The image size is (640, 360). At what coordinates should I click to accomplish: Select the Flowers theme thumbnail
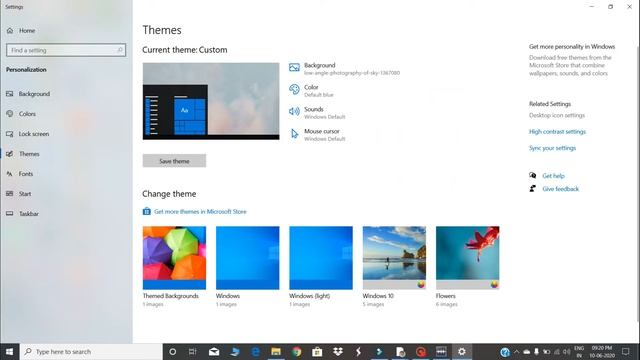click(x=468, y=258)
